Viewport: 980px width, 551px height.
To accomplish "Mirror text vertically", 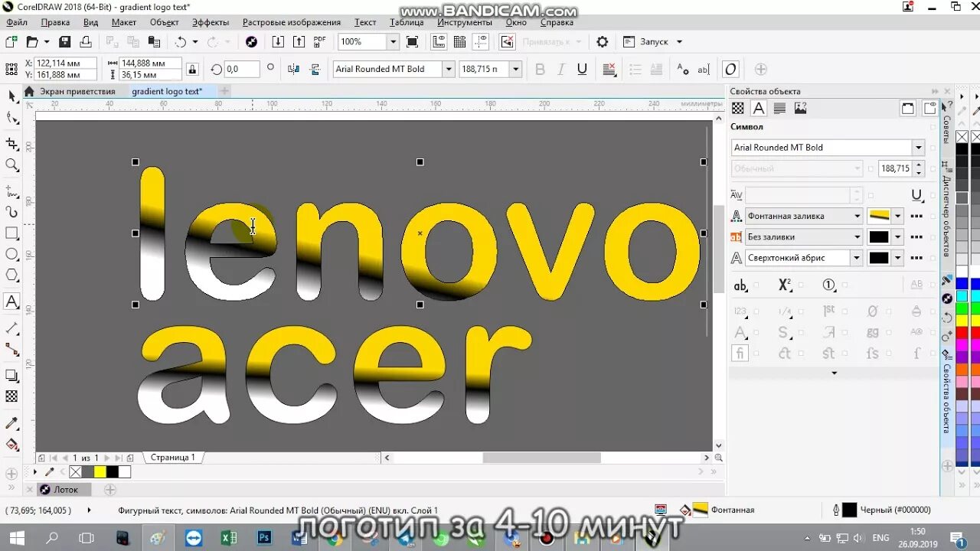I will coord(315,69).
